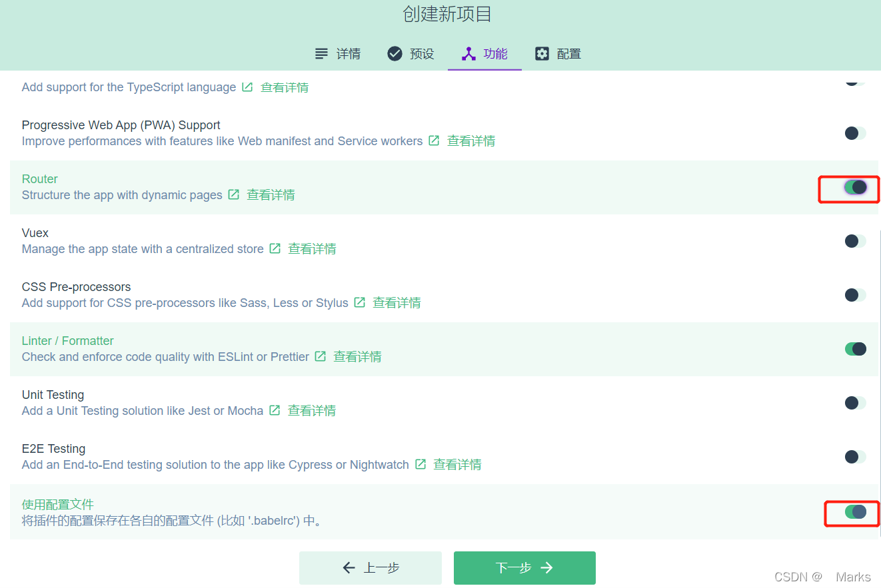The width and height of the screenshot is (881, 588).
Task: Click the 详情 tab lines icon
Action: click(x=321, y=54)
